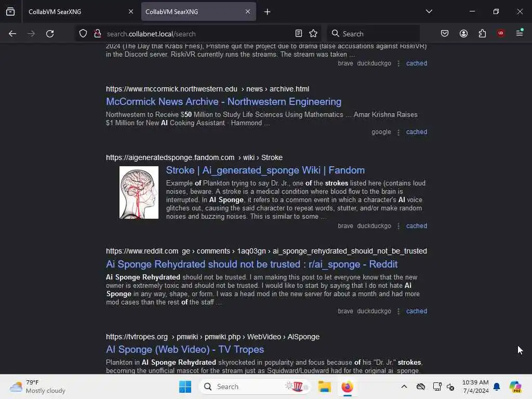Click the mccormick.northwestern.edu URL text
Screen dimensions: 532x399
[x=207, y=89]
